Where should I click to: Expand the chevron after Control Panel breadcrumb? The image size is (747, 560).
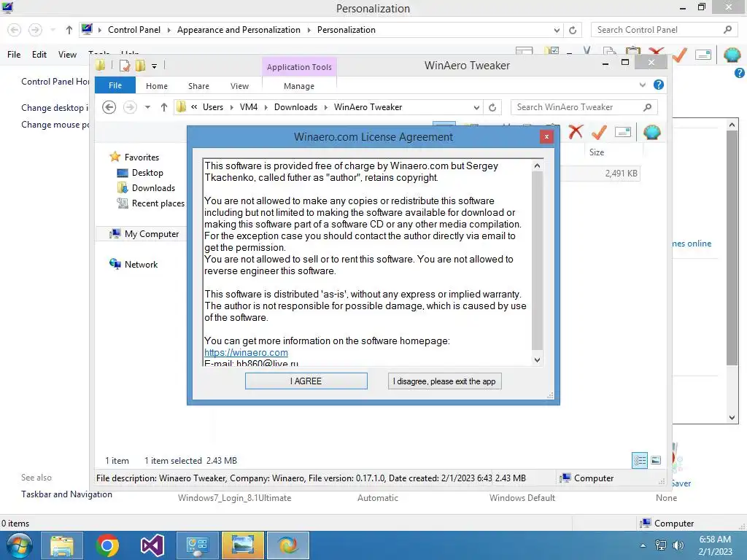coord(169,30)
